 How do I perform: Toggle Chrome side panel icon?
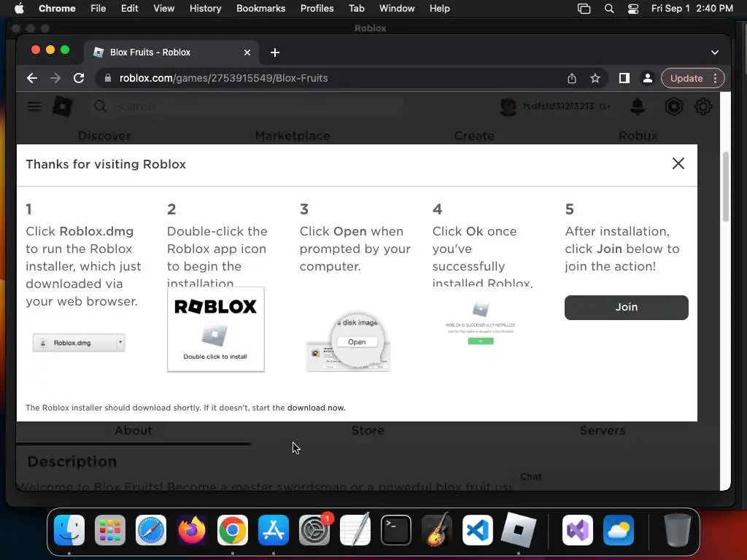[x=624, y=78]
